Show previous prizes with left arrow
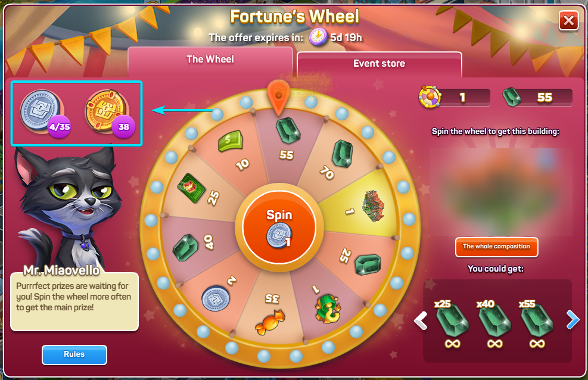588x380 pixels. (421, 320)
